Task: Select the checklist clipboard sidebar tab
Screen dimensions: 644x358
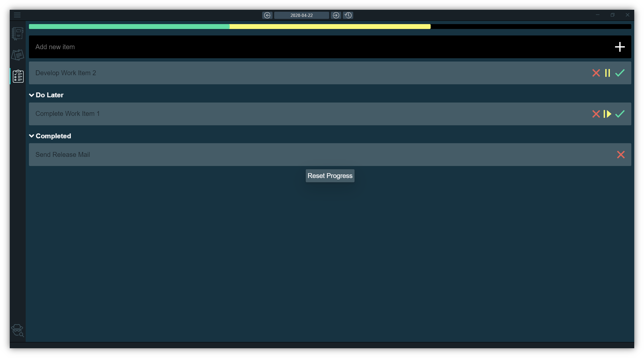Action: point(18,76)
